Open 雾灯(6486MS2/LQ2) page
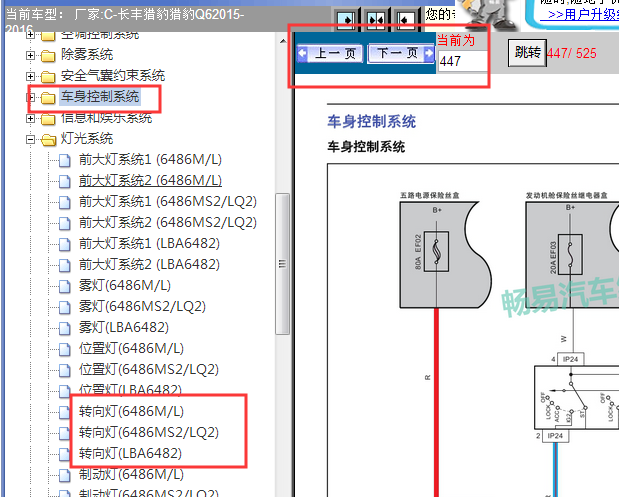 coord(142,306)
